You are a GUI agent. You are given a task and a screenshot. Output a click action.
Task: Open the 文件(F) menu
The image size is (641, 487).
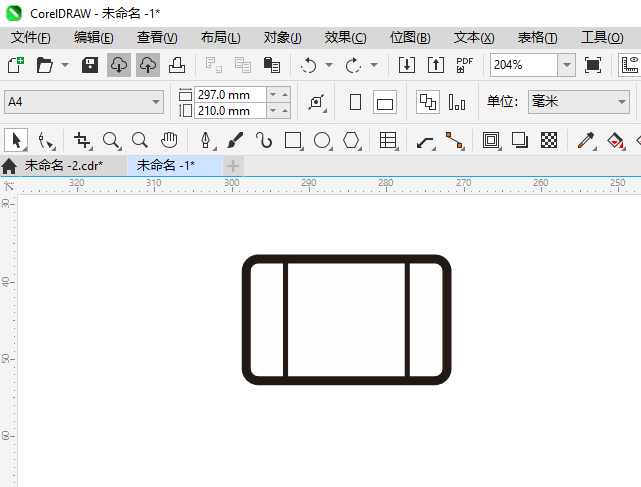pyautogui.click(x=30, y=37)
